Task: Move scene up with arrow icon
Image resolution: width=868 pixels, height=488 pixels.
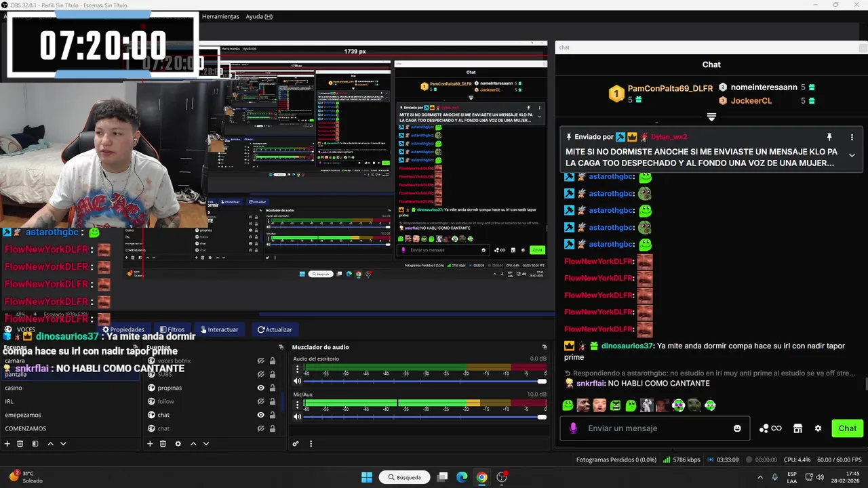Action: tap(50, 444)
